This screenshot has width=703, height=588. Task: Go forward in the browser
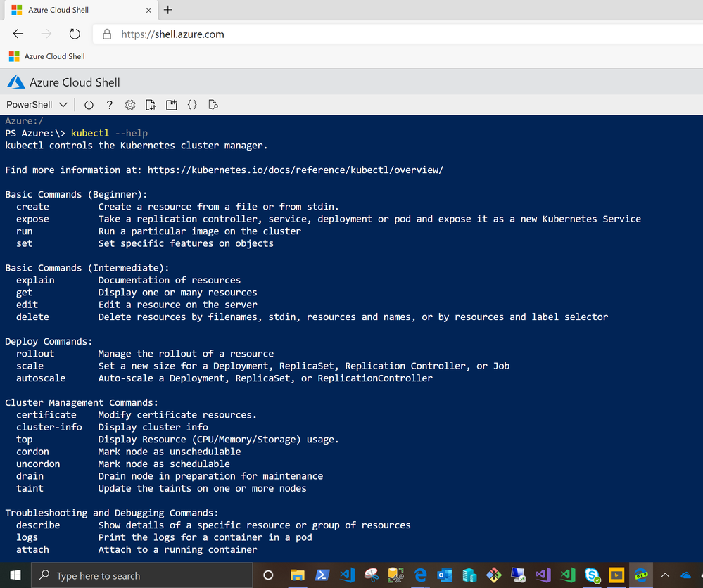[x=46, y=34]
